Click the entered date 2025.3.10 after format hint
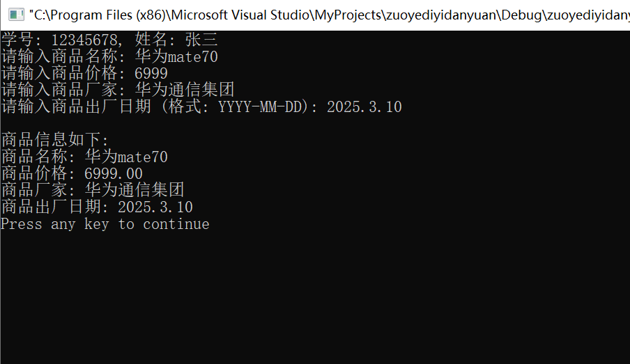The height and width of the screenshot is (364, 630). coord(364,106)
